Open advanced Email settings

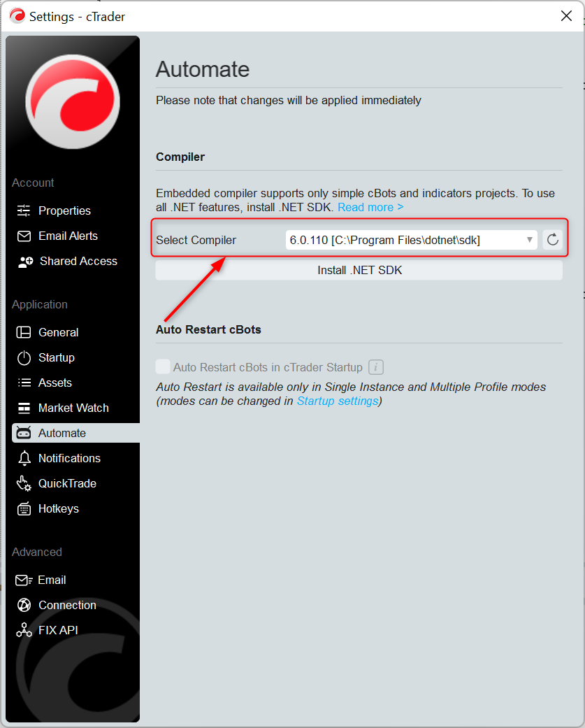pyautogui.click(x=52, y=580)
